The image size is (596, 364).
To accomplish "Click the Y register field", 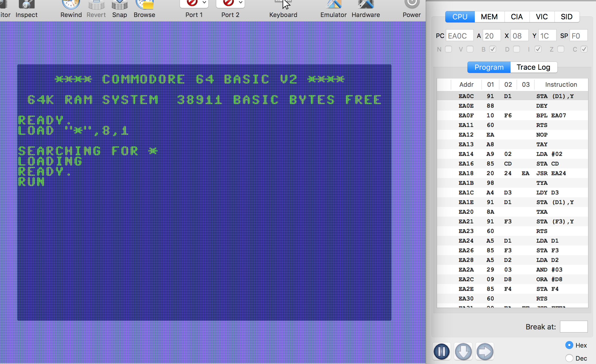I will tap(547, 36).
